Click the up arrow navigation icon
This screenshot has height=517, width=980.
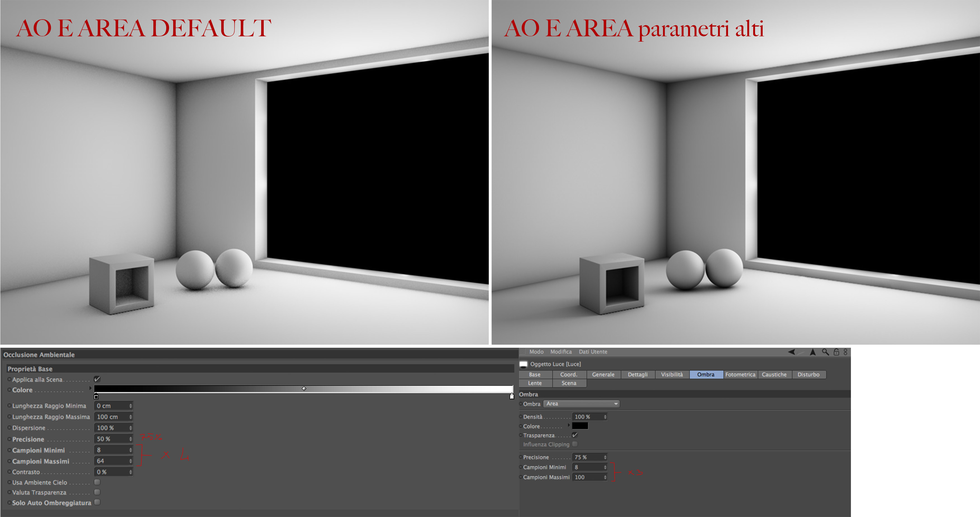813,352
